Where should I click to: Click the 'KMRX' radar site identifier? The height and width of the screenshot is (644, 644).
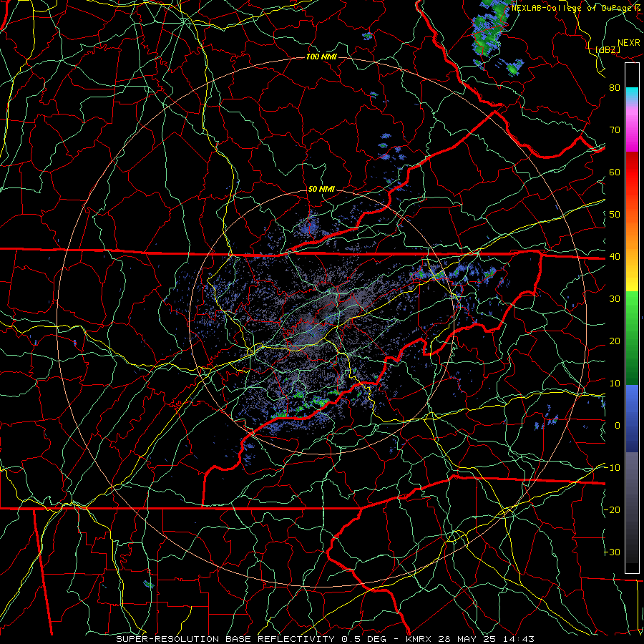(420, 639)
